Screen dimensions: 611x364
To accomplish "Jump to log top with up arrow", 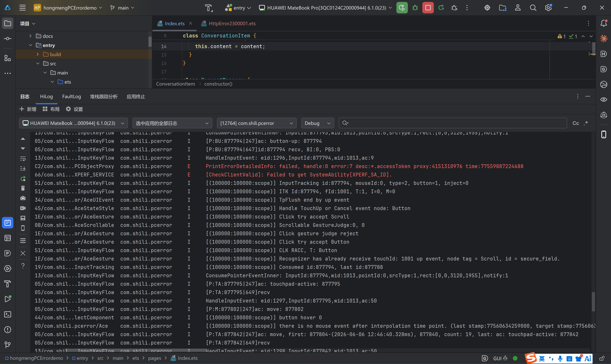I will [x=23, y=139].
